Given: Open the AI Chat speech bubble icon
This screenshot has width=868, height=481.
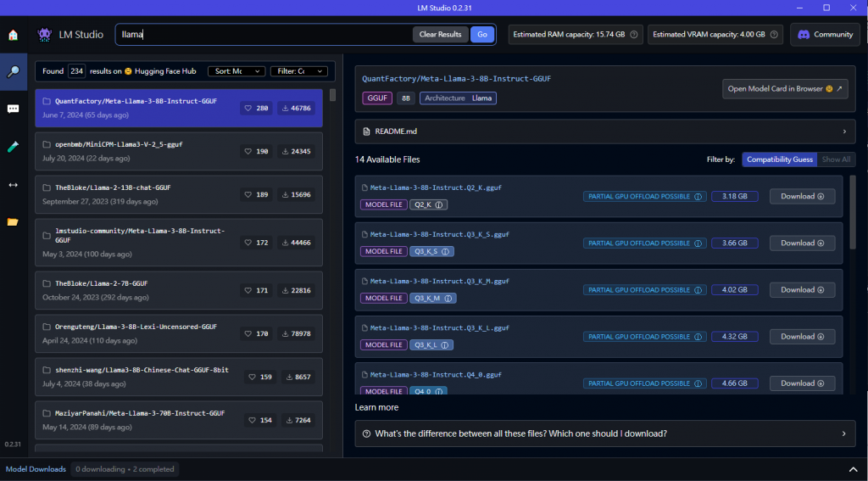Looking at the screenshot, I should 13,109.
